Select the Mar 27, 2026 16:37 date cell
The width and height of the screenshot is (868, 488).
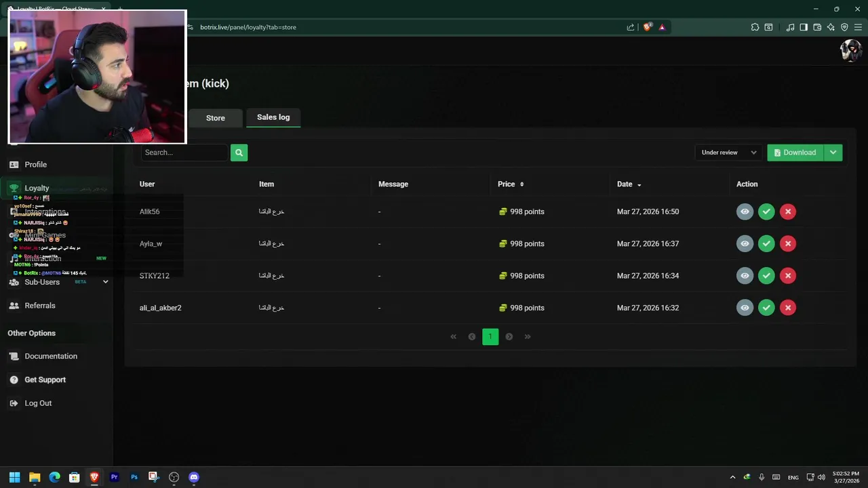[648, 244]
